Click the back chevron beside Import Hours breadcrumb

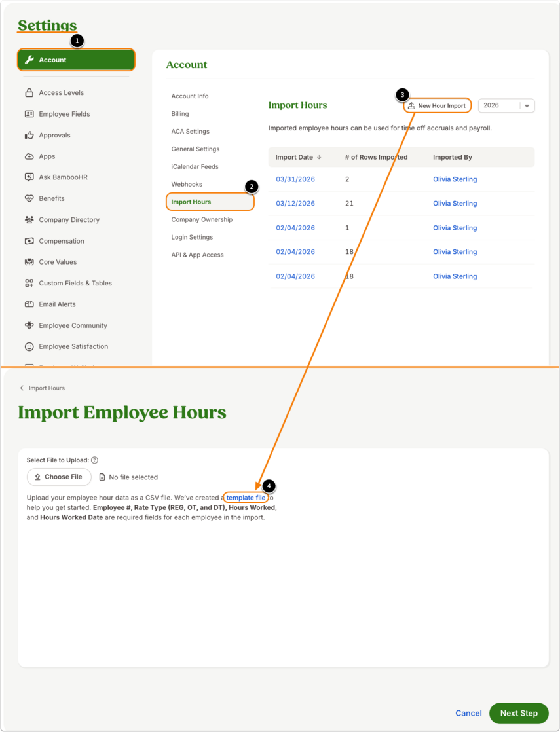click(22, 388)
